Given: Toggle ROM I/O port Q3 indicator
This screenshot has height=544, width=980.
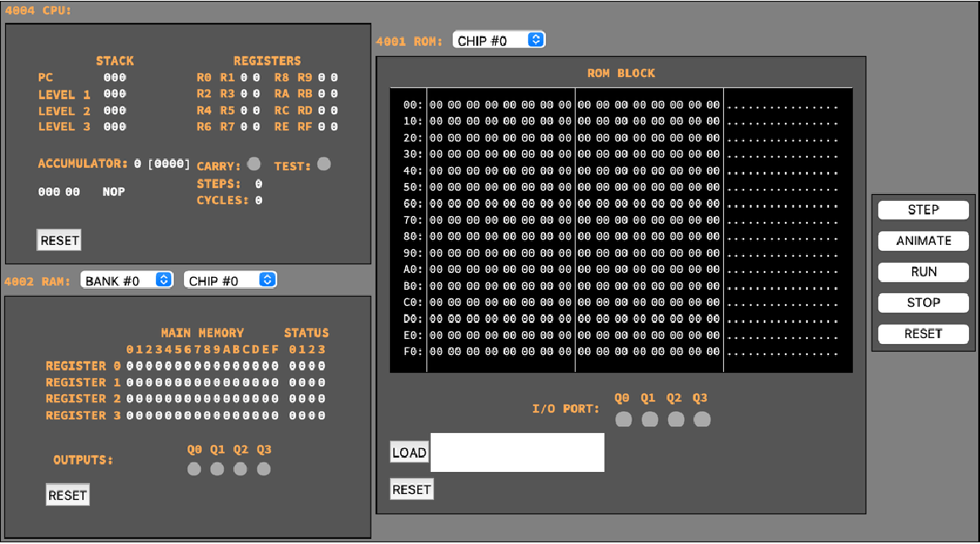Looking at the screenshot, I should click(702, 419).
